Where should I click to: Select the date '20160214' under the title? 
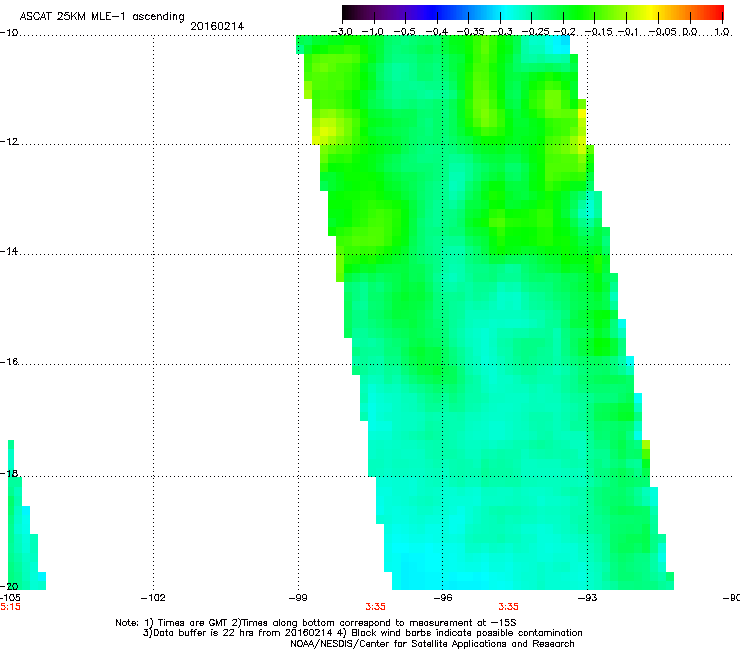tap(217, 26)
